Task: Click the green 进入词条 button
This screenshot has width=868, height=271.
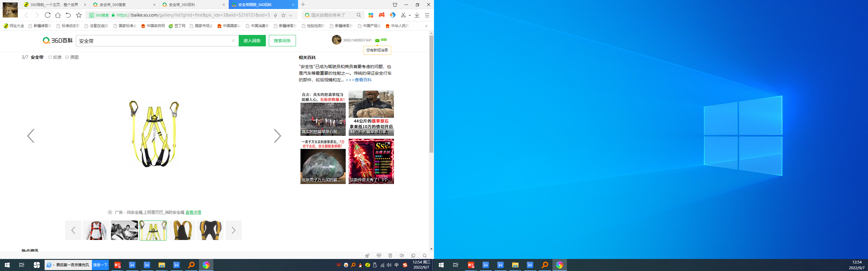Action: pos(252,41)
